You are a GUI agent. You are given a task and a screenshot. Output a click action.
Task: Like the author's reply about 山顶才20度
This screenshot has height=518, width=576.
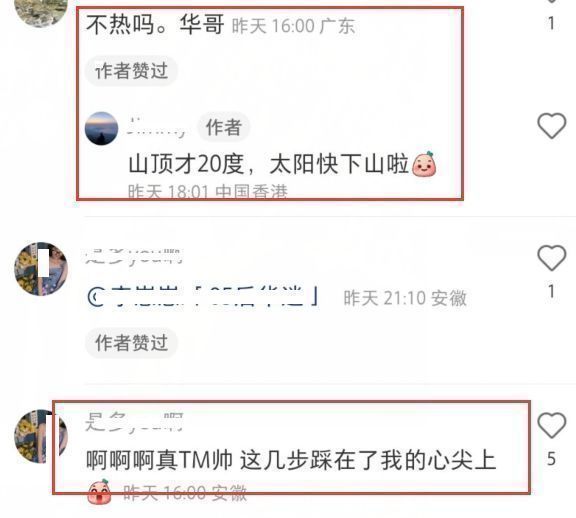click(551, 126)
